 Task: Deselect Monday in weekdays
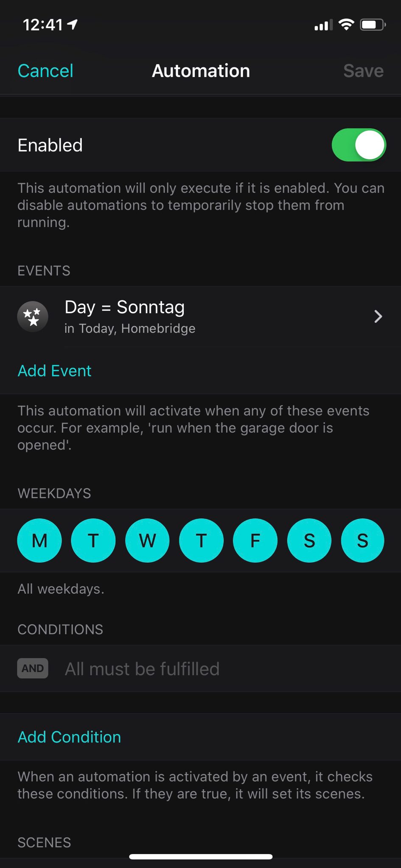pyautogui.click(x=39, y=540)
